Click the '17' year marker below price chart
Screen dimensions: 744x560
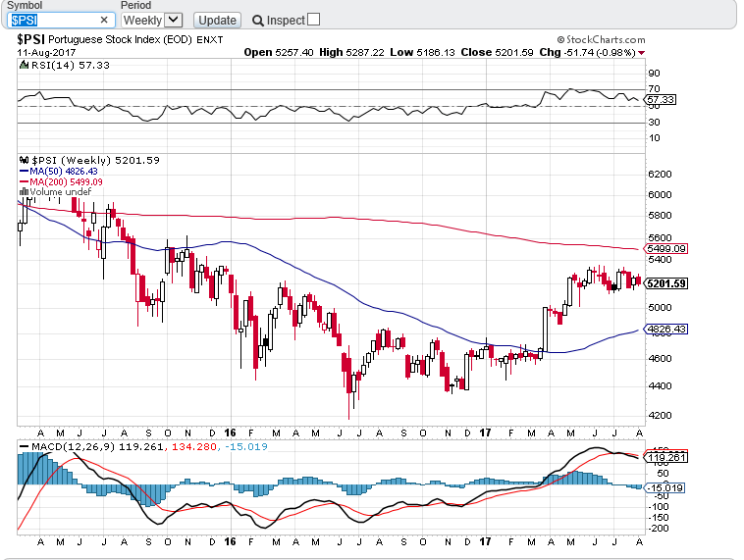click(485, 433)
